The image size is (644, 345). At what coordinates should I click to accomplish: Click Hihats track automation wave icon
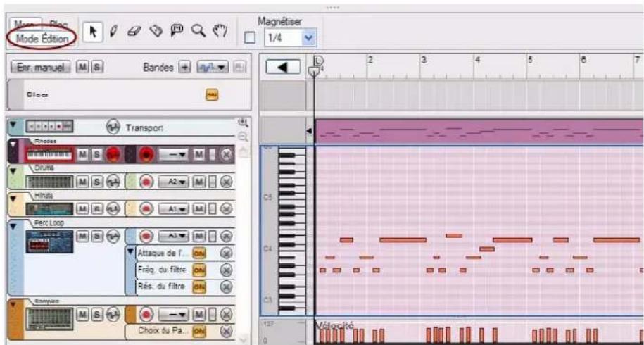tap(113, 208)
